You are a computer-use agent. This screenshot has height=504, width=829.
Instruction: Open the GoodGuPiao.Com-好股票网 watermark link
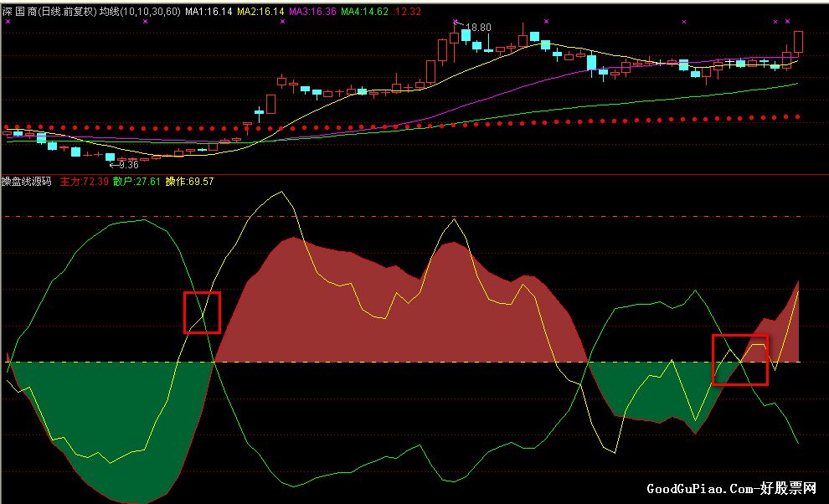[732, 488]
